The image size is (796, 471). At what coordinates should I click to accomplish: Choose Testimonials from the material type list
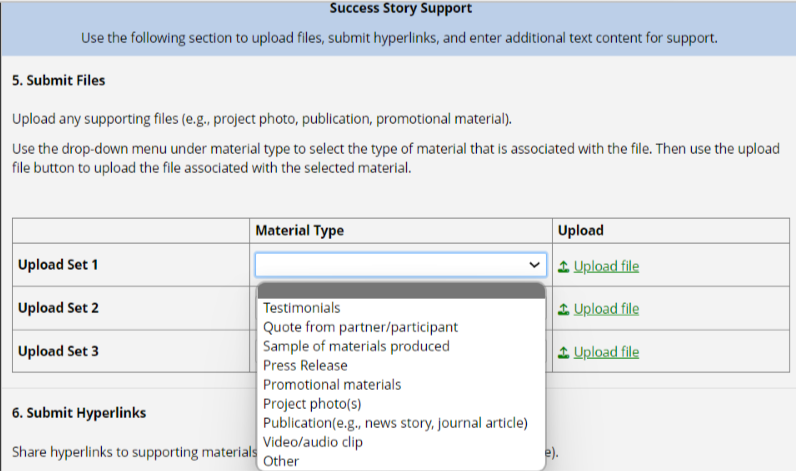[302, 308]
